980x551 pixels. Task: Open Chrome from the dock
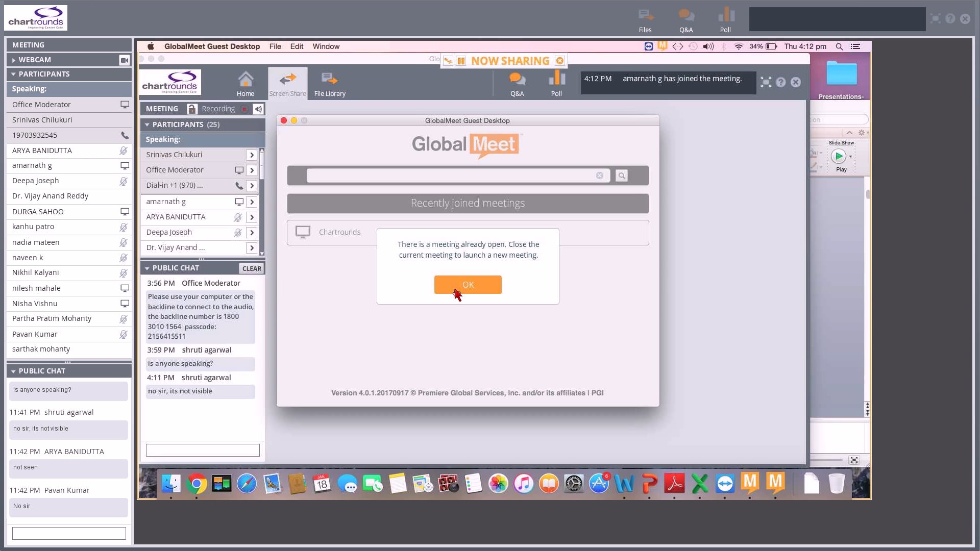point(197,483)
